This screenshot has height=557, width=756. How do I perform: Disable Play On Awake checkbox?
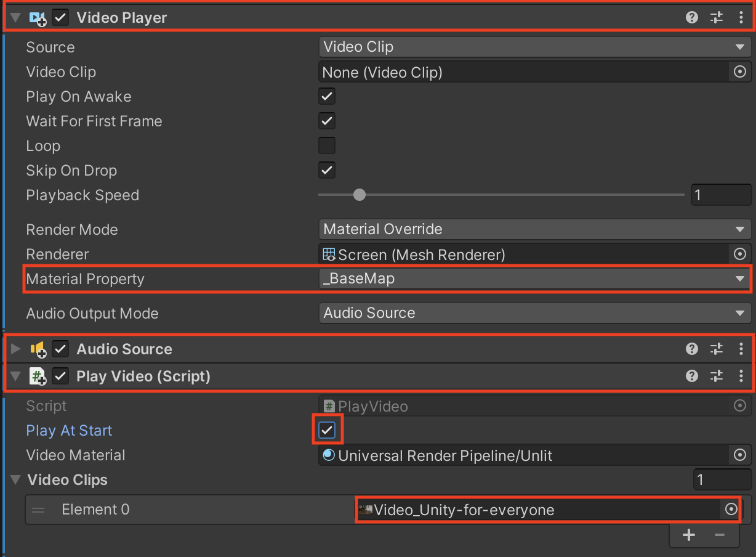pos(327,97)
